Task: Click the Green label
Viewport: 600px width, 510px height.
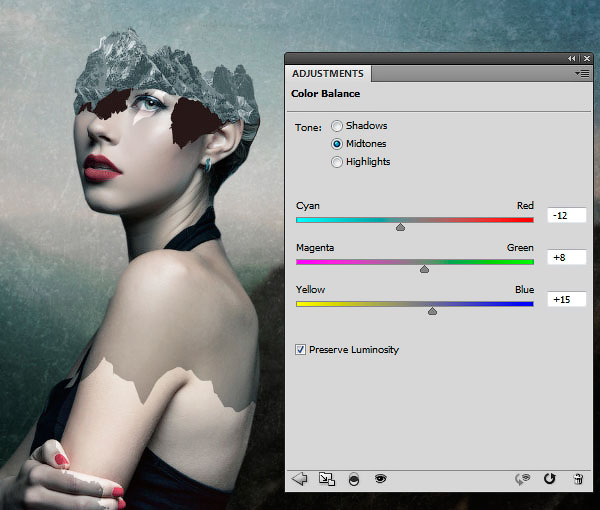Action: [x=520, y=248]
